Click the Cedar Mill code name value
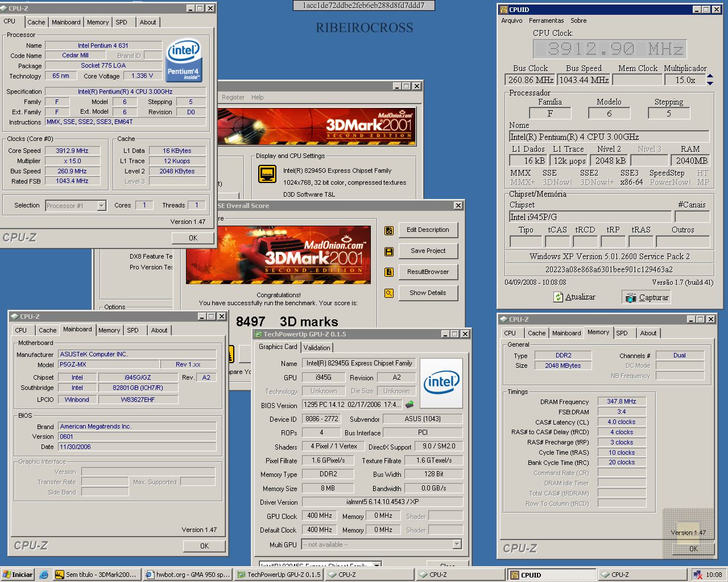This screenshot has width=728, height=582. (x=75, y=56)
